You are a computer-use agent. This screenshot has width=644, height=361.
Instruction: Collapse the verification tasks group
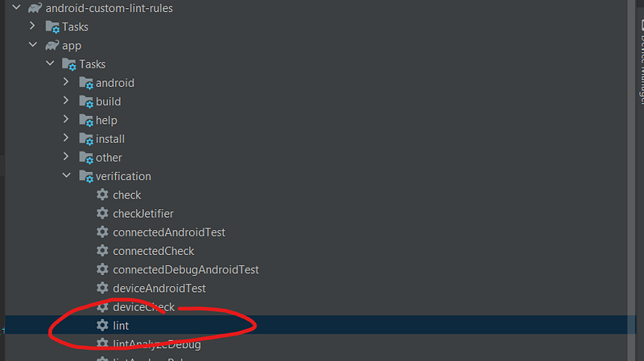(67, 175)
